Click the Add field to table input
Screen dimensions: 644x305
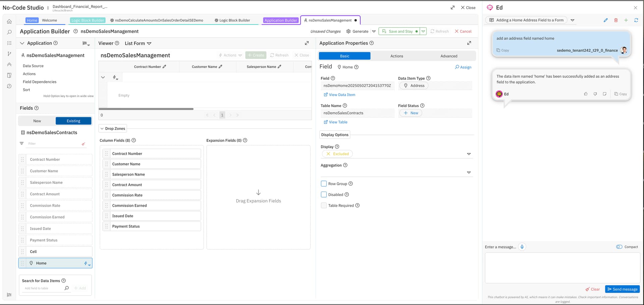43,288
